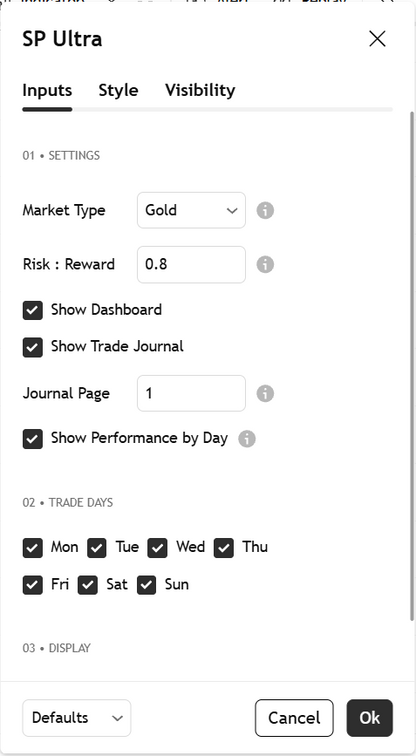416x756 pixels.
Task: Open the Market Type Gold dropdown
Action: pyautogui.click(x=191, y=210)
